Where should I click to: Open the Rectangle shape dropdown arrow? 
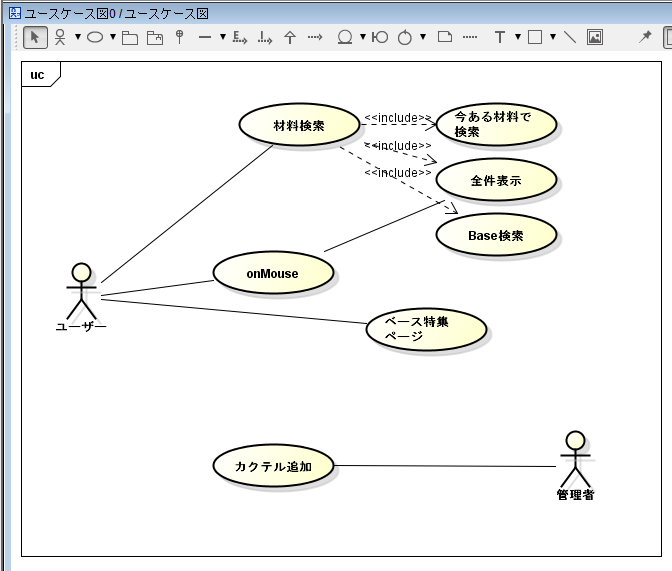(552, 37)
